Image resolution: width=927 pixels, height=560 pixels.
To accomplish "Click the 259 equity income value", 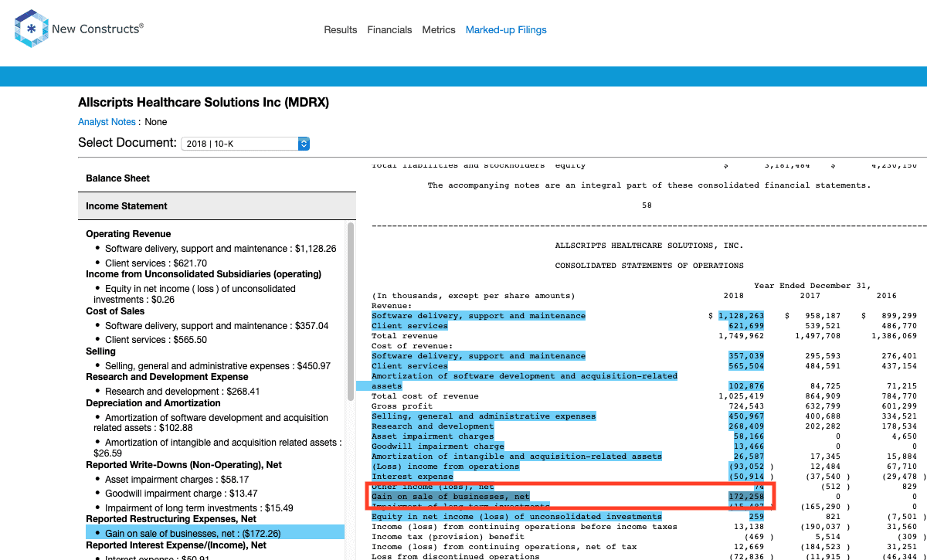I will point(756,517).
